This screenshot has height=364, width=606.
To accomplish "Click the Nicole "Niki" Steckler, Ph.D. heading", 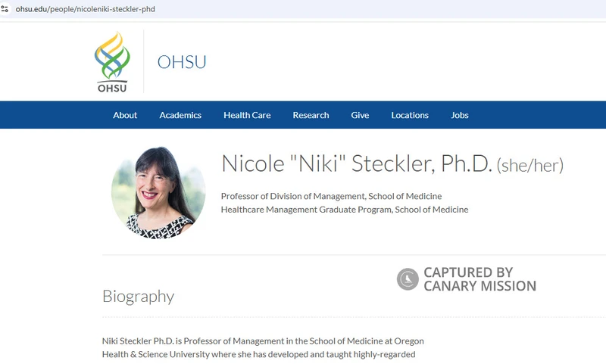I will point(357,163).
